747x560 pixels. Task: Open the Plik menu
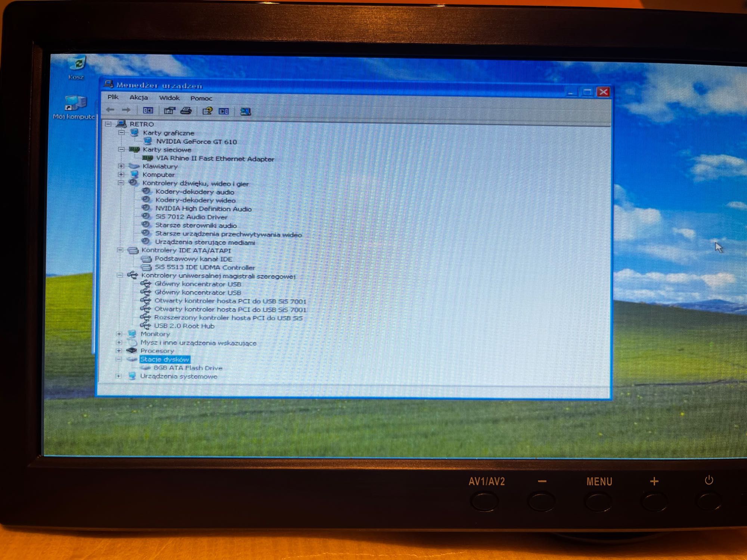point(113,97)
